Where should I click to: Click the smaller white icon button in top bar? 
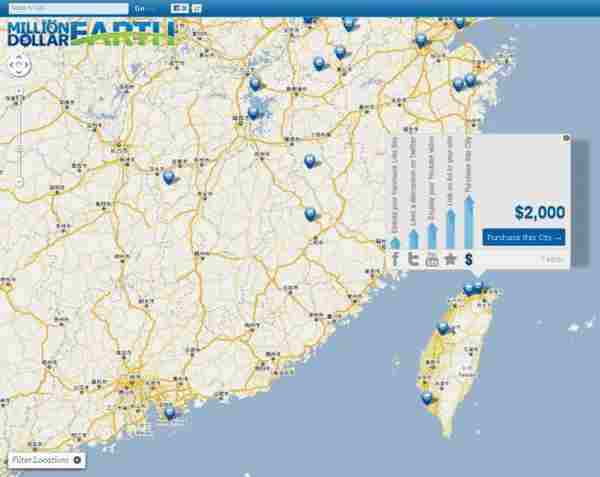[x=196, y=8]
